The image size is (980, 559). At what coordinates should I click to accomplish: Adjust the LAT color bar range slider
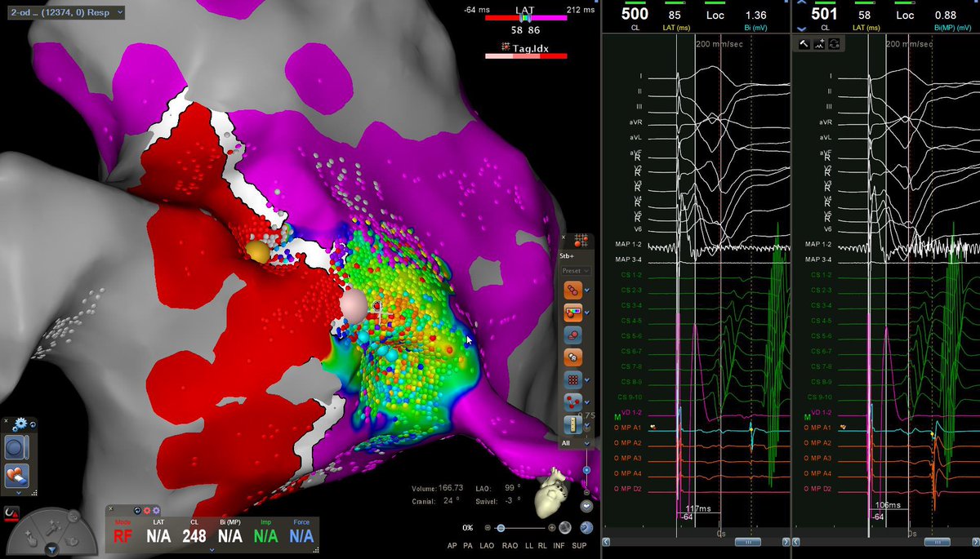pyautogui.click(x=527, y=17)
